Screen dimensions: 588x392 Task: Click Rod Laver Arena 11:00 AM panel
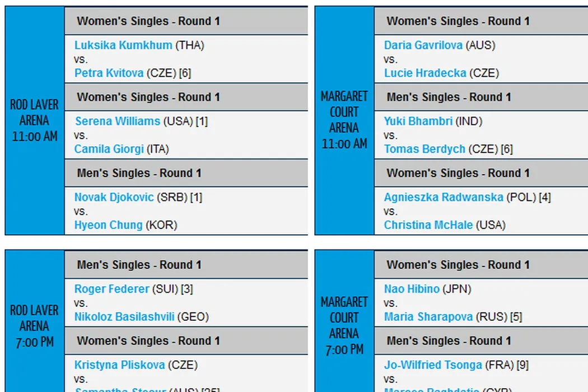35,120
